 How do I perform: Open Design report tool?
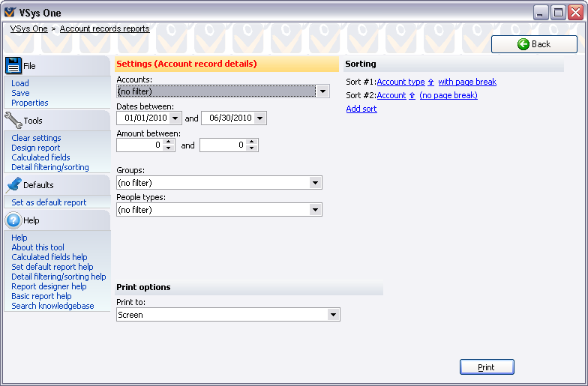36,148
